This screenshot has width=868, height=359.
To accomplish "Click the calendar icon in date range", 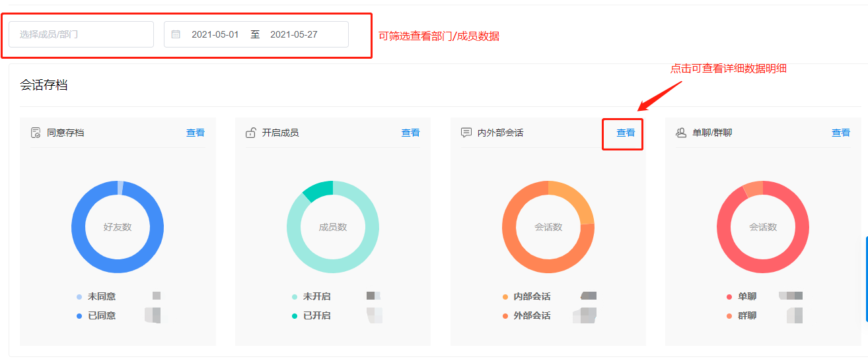I will point(176,34).
